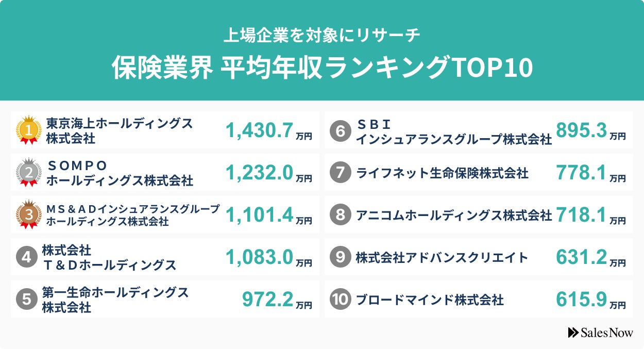Screen dimensions: 644x349
Task: Click the gray number 8 circle badge
Action: 340,215
